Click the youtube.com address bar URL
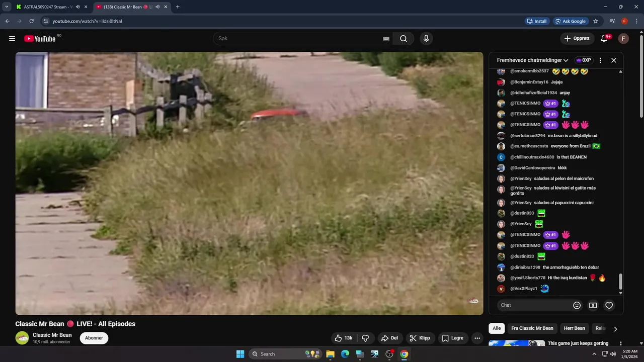The height and width of the screenshot is (362, 644). pyautogui.click(x=87, y=21)
